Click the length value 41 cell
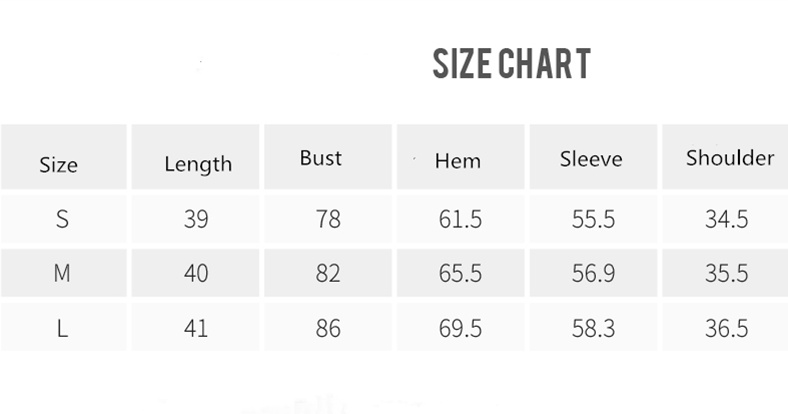 (196, 327)
